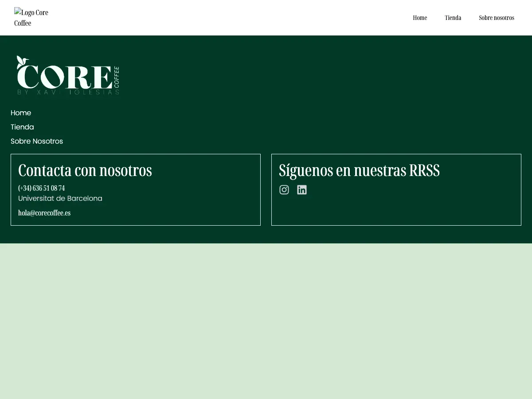Open Sobre nosotros in top navigation
Viewport: 532px width, 399px height.
pyautogui.click(x=497, y=18)
